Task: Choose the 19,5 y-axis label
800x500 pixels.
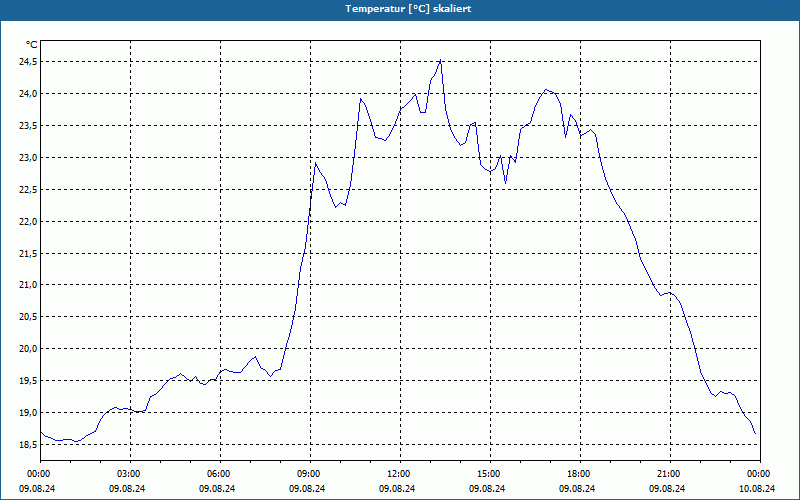Action: tap(28, 381)
